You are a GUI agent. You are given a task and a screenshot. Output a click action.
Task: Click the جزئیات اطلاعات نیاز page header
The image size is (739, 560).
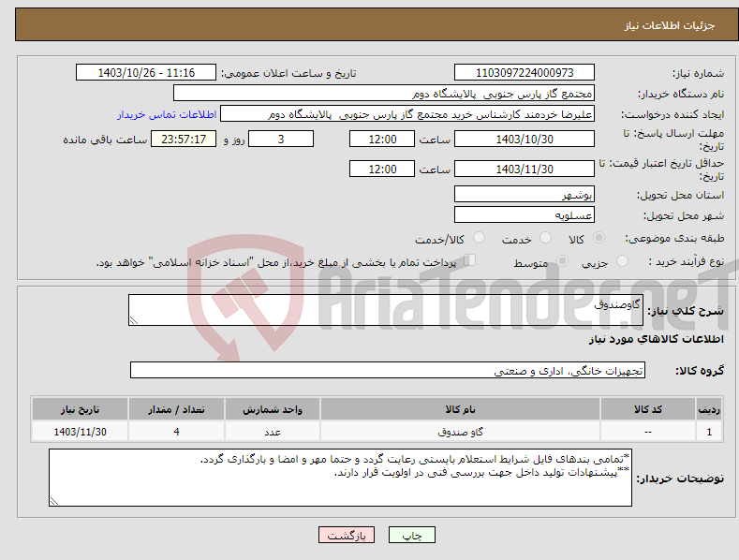click(670, 25)
